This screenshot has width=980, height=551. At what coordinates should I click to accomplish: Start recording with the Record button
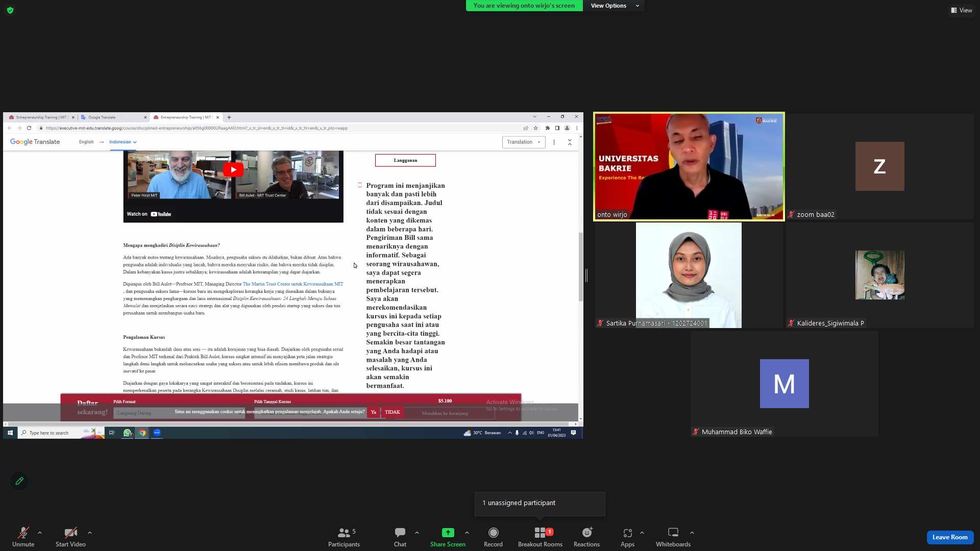[493, 537]
